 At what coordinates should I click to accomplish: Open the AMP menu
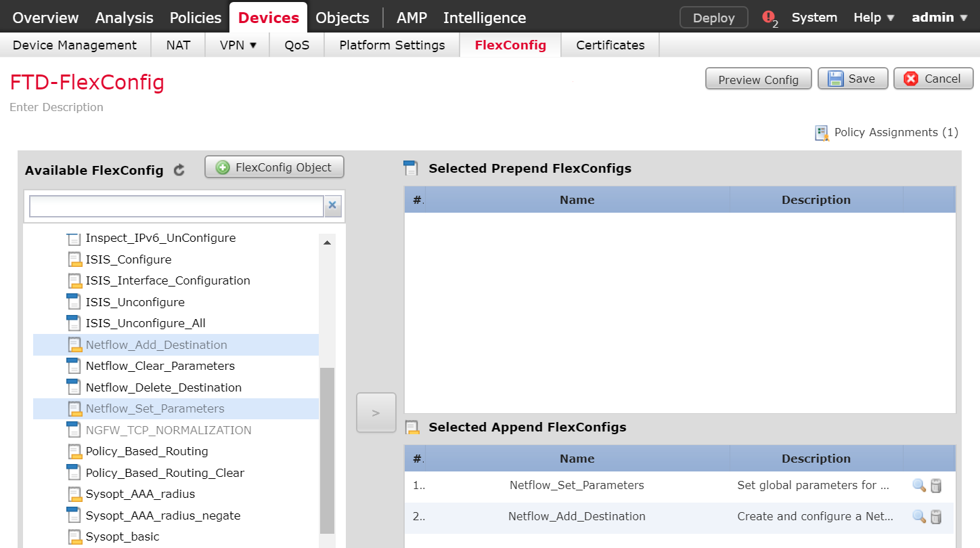411,18
